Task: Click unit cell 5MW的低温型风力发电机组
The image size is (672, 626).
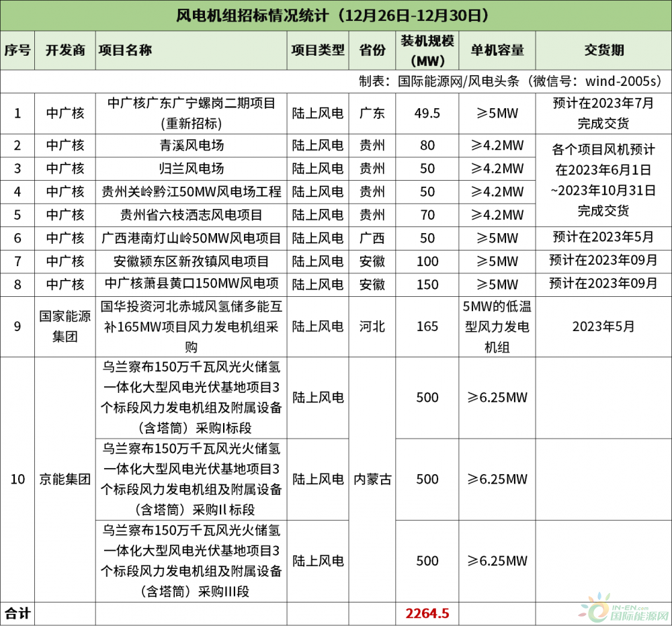Action: 497,326
